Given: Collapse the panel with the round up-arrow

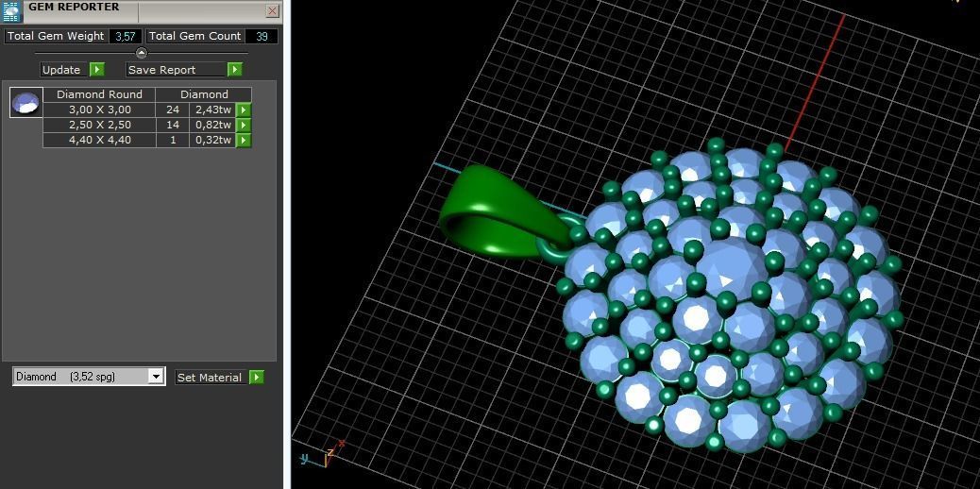Looking at the screenshot, I should pos(142,53).
